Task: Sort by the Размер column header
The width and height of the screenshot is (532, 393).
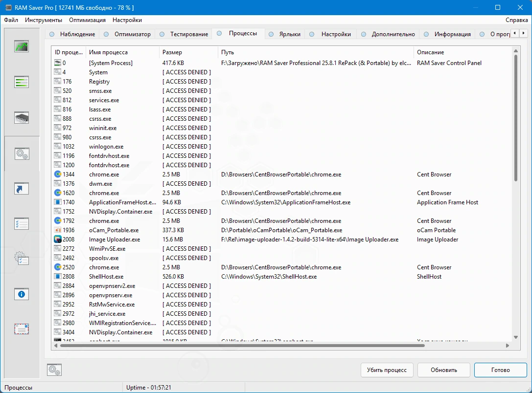Action: point(188,52)
